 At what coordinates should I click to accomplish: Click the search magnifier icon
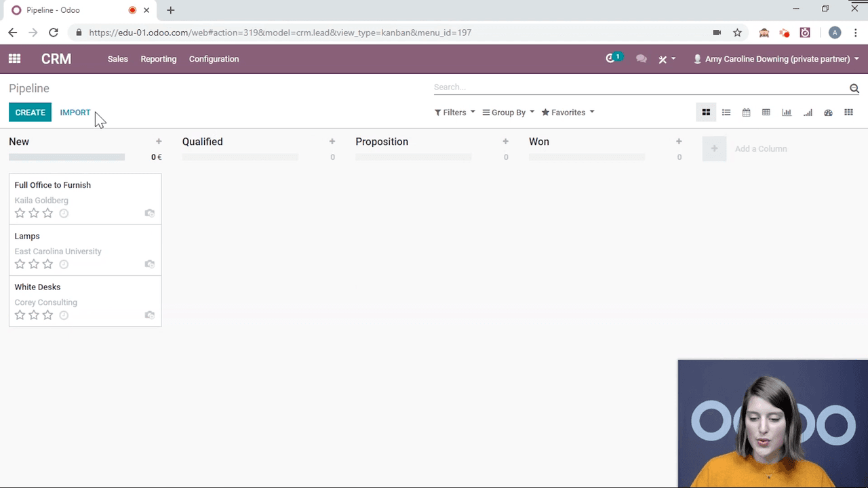click(854, 88)
